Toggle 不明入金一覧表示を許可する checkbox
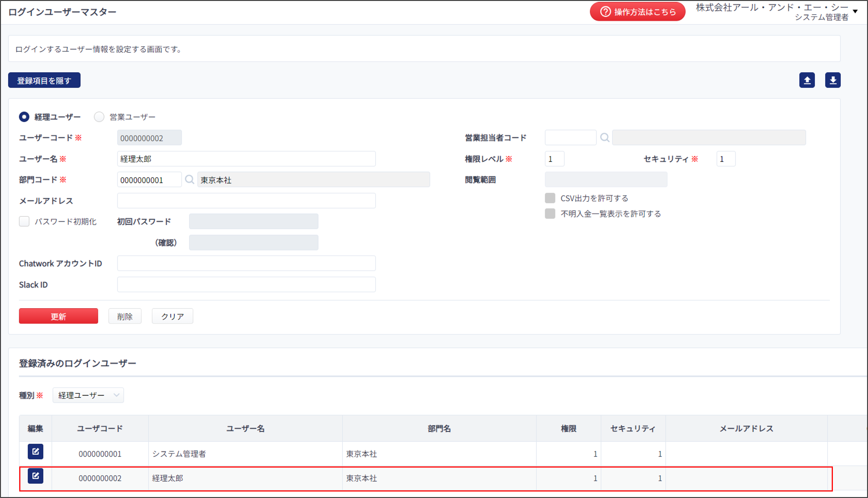 pos(550,213)
